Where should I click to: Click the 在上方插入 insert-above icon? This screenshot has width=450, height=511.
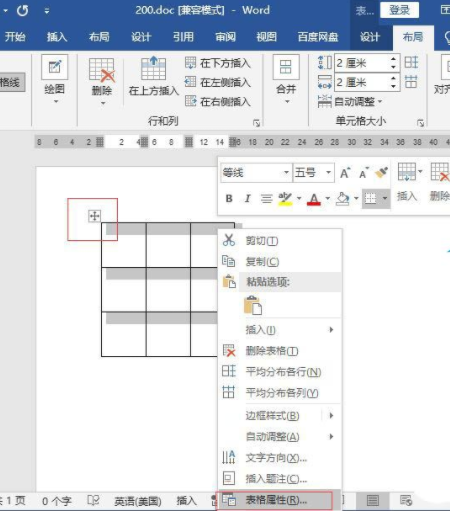(x=153, y=68)
